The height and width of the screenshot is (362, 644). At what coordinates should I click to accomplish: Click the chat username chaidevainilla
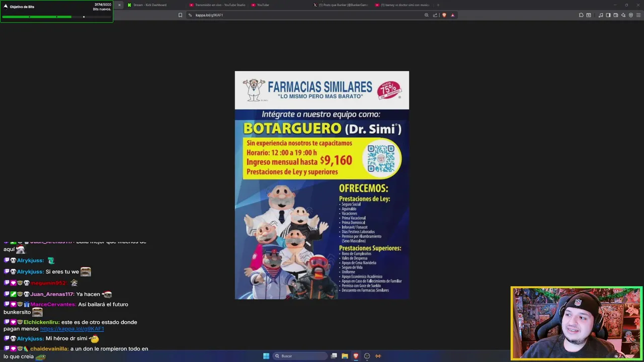(x=49, y=349)
